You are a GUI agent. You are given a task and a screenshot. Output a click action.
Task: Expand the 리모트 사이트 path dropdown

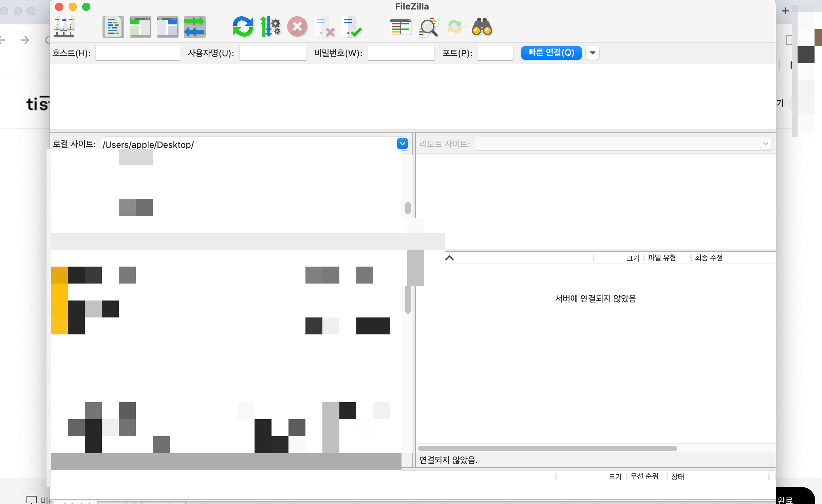(x=765, y=144)
